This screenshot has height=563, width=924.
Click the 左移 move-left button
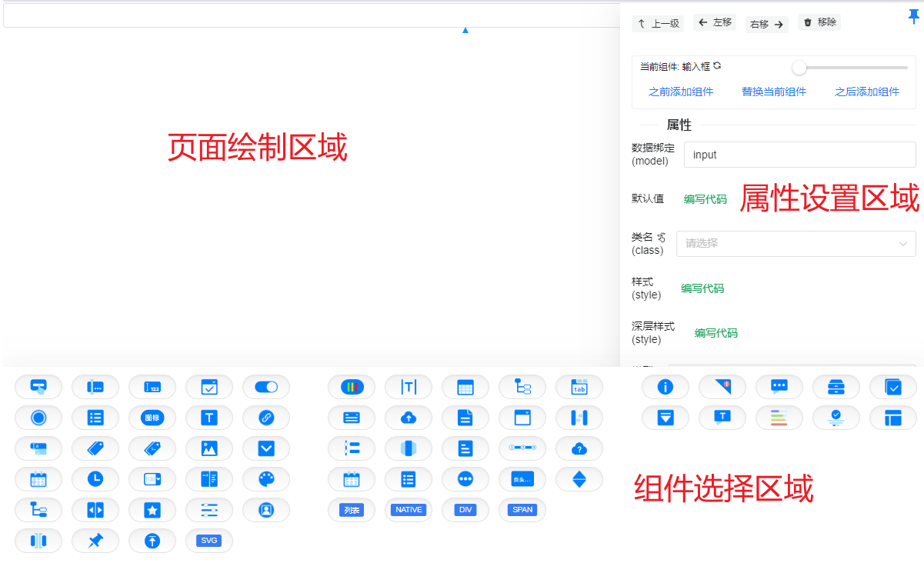(714, 23)
